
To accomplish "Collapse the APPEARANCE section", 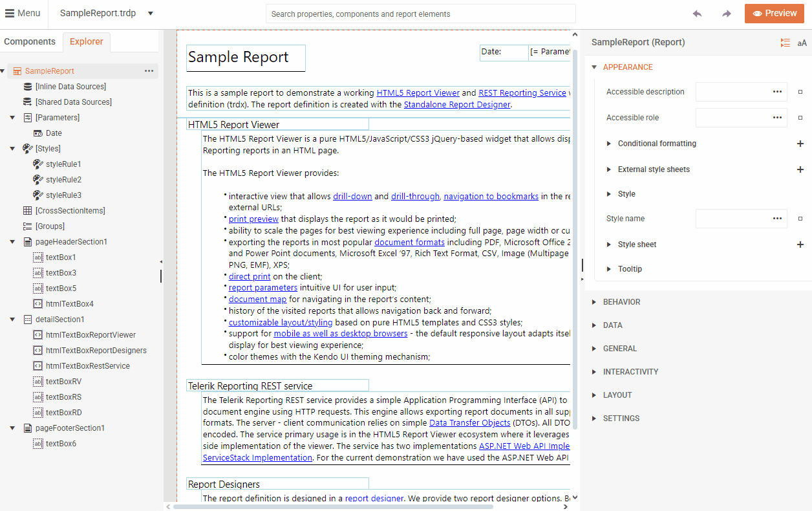I will click(595, 67).
